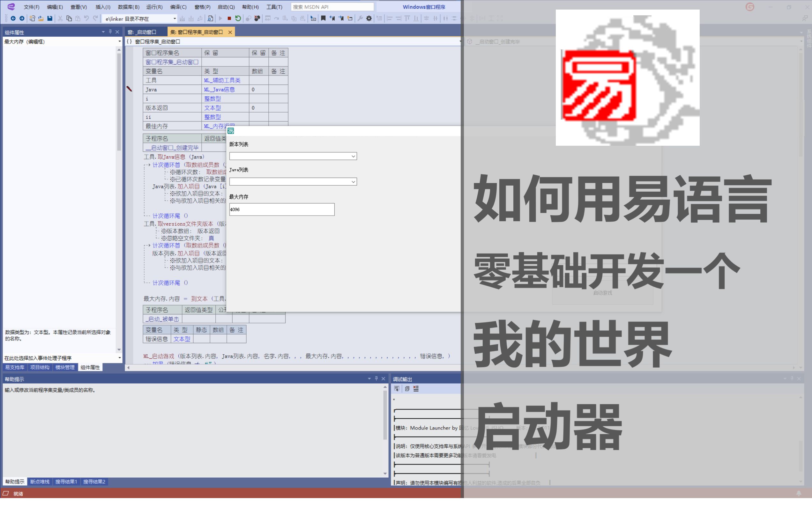This screenshot has width=812, height=507.
Task: Jump to previous bookmark icon
Action: pos(332,18)
